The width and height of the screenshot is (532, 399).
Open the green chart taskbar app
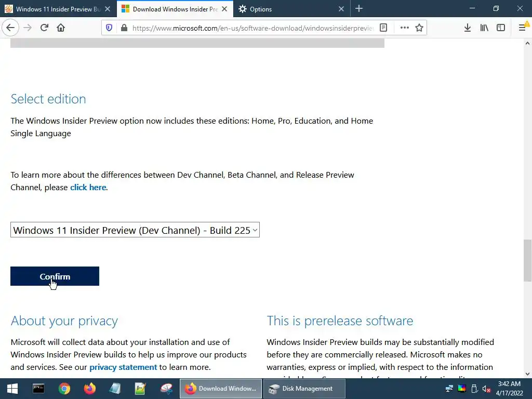pos(140,389)
